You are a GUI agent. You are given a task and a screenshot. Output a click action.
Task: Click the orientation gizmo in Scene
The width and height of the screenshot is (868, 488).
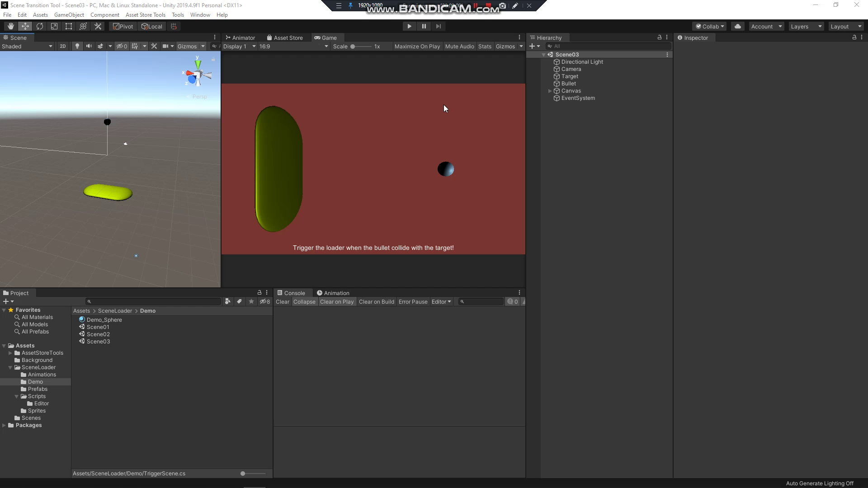coord(198,75)
